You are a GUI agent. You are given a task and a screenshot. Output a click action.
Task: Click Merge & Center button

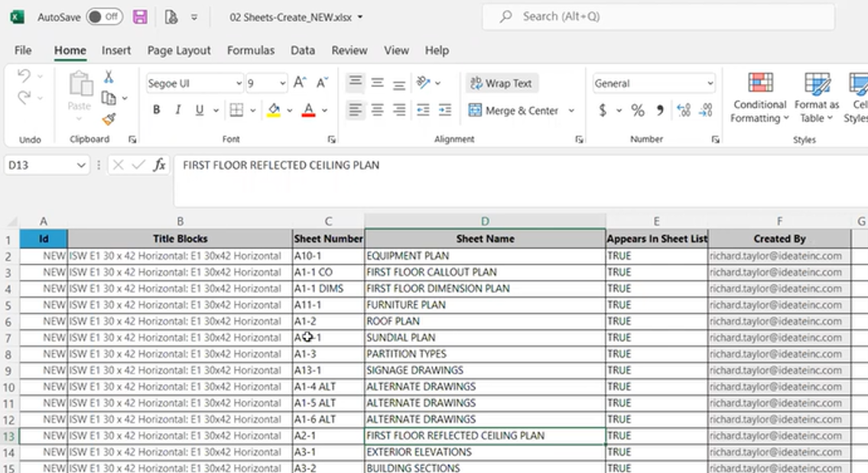pos(513,111)
